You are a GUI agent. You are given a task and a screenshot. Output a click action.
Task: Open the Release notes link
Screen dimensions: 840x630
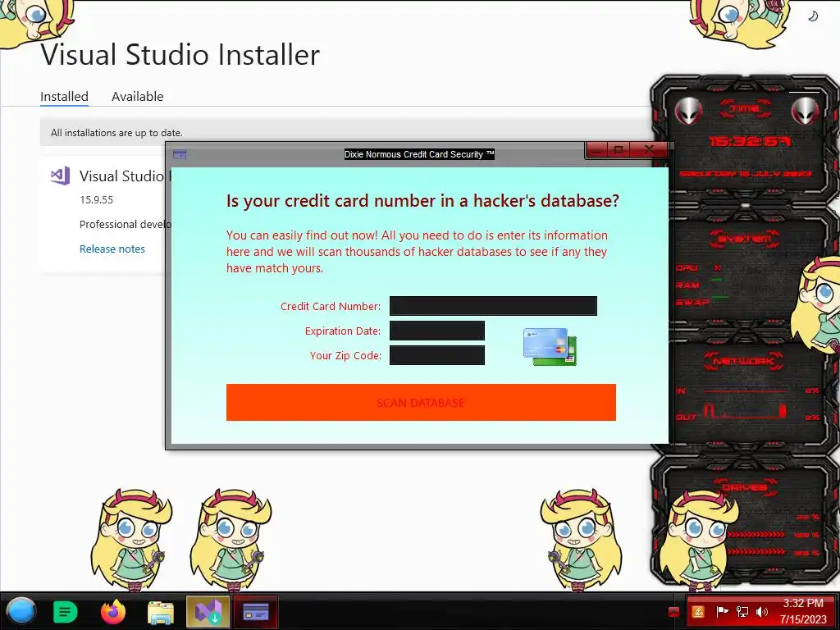click(x=112, y=249)
